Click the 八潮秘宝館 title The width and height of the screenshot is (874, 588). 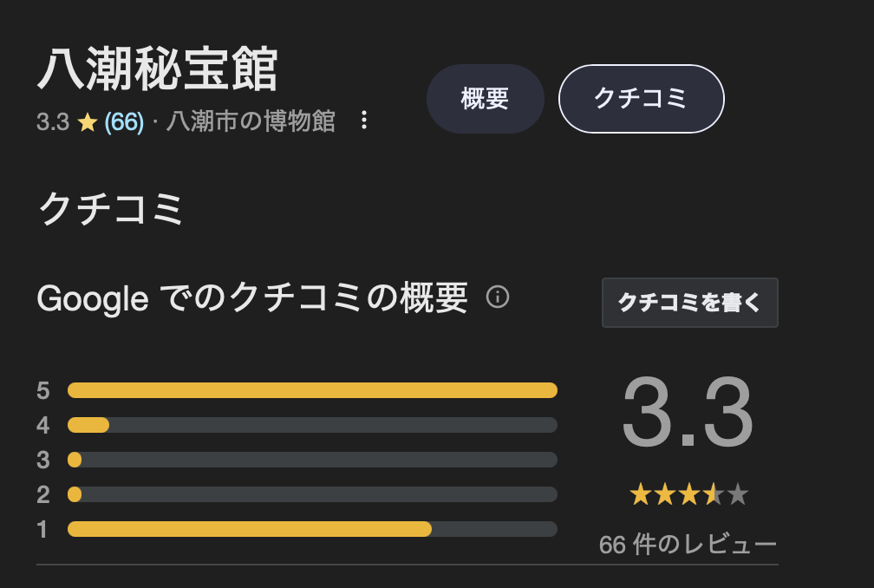[157, 69]
